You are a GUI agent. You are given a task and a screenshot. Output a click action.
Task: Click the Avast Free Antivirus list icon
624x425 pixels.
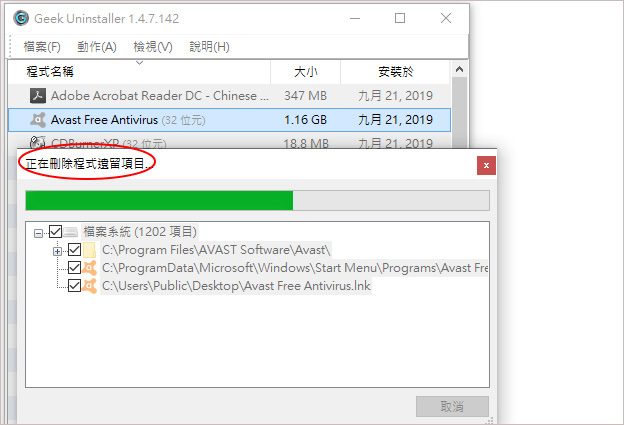38,119
